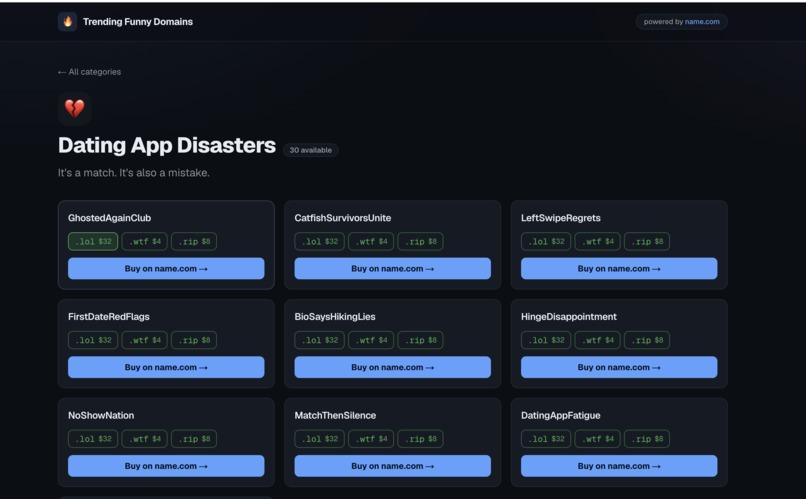Click the LeftSwipeRegrets domain name
This screenshot has width=806, height=499.
[561, 218]
